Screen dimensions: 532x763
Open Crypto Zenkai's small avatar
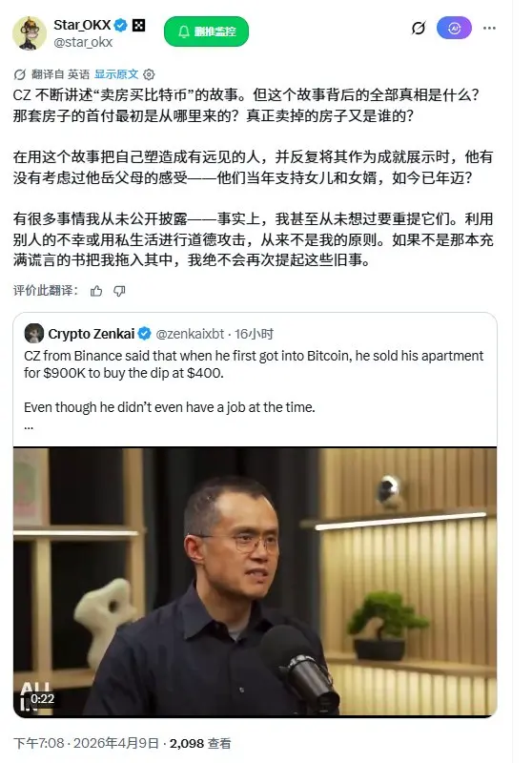coord(34,334)
